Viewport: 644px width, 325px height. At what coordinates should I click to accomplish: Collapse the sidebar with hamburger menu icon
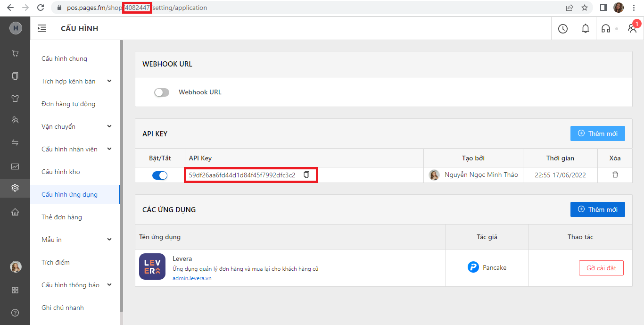click(42, 28)
